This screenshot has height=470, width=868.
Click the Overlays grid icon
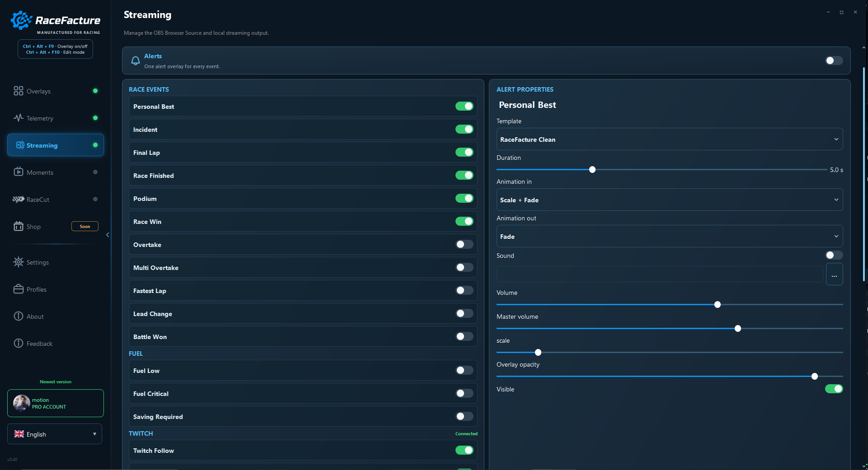[18, 91]
